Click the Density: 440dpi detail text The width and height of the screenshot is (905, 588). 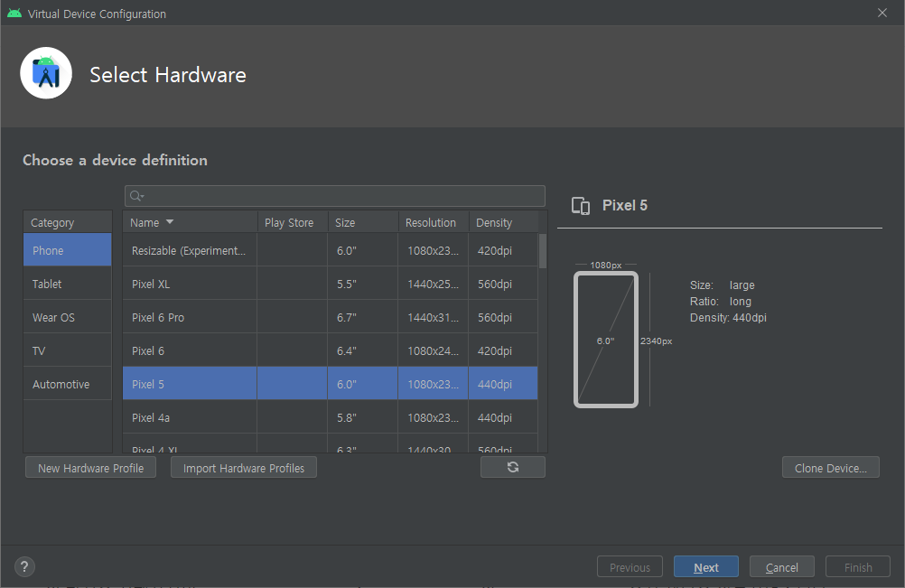pyautogui.click(x=728, y=317)
